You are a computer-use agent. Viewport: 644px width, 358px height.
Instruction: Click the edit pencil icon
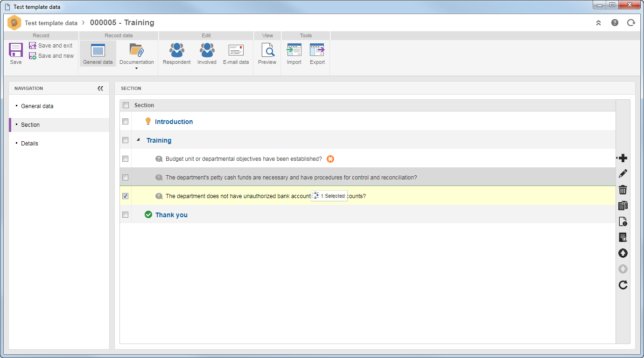click(x=623, y=174)
